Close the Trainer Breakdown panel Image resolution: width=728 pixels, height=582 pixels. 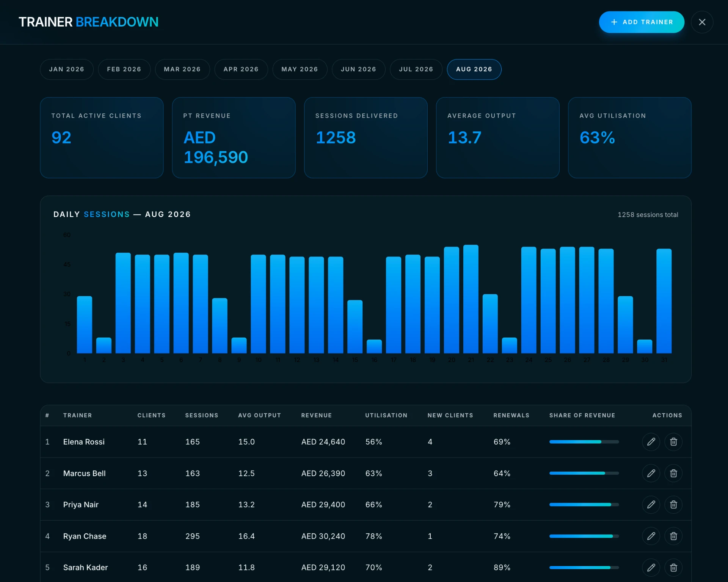pyautogui.click(x=702, y=22)
